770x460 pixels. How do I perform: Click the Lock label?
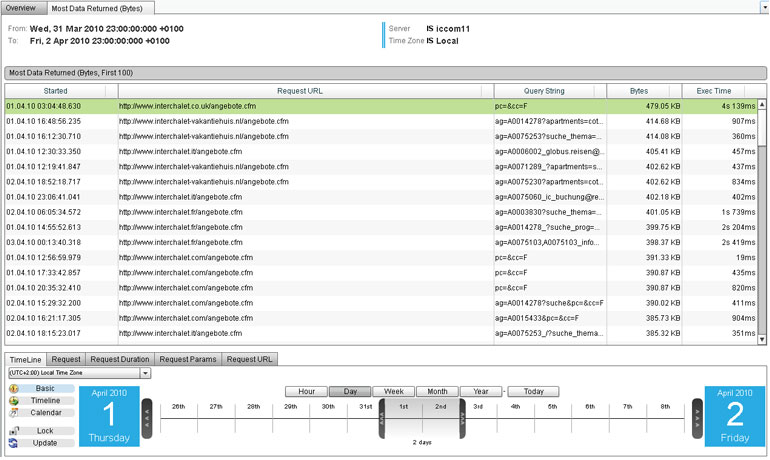click(45, 431)
